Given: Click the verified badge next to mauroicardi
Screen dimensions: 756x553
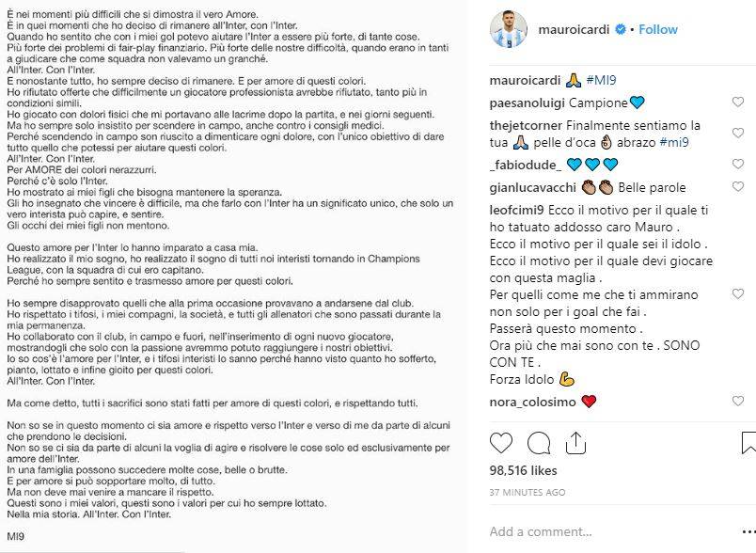Looking at the screenshot, I should pyautogui.click(x=621, y=30).
